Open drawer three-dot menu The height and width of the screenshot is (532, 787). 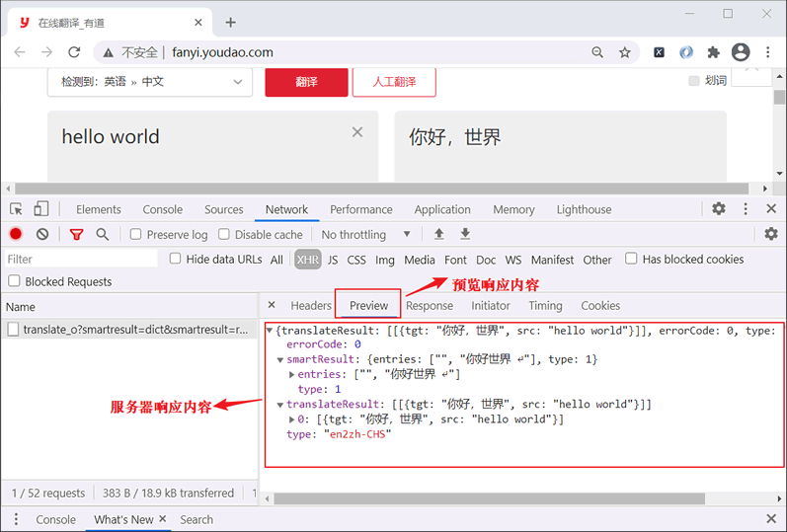pos(16,519)
